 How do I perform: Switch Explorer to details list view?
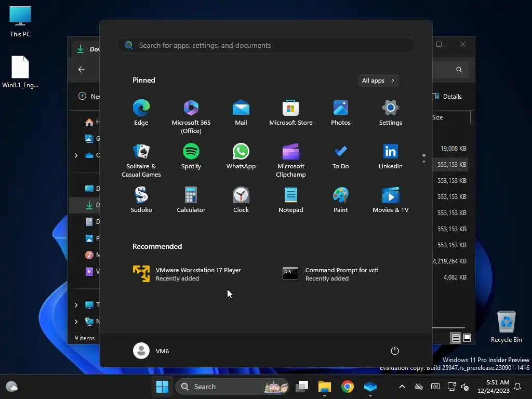pos(456,338)
